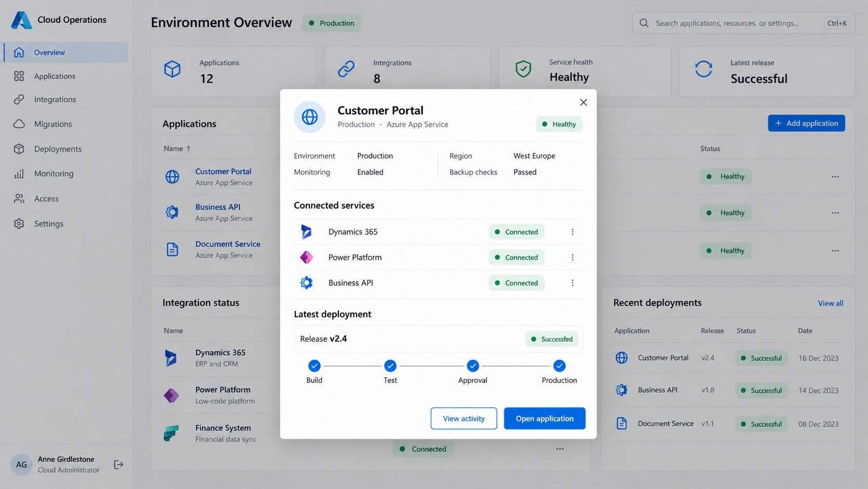Click the Test step checkmark
This screenshot has height=489, width=868.
tap(390, 366)
